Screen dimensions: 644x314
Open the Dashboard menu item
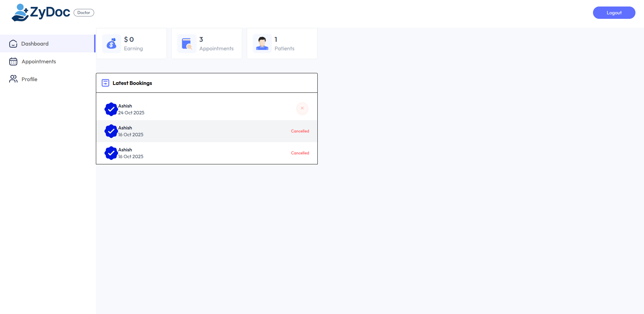35,44
